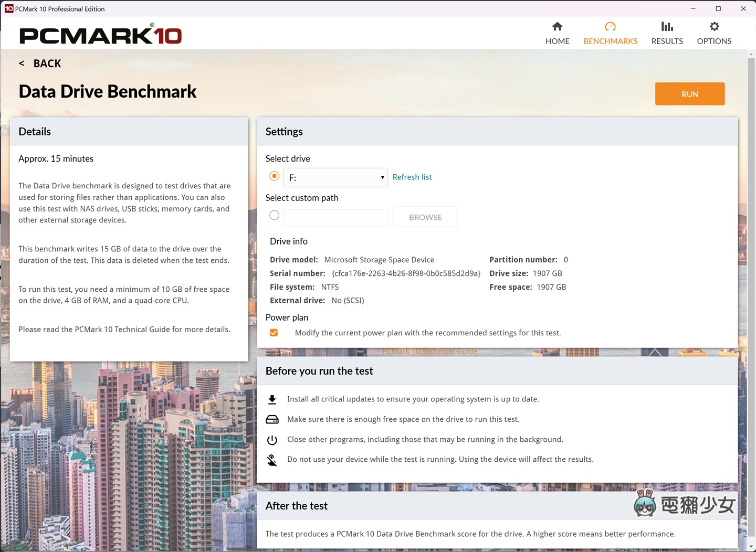
Task: Open the OPTIONS tab
Action: 714,34
